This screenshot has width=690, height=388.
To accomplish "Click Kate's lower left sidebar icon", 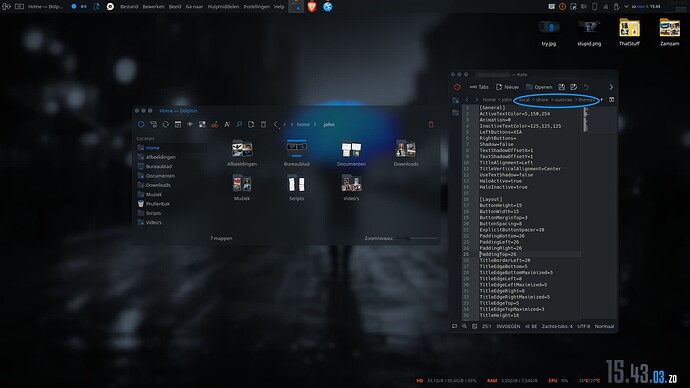I will [x=455, y=113].
